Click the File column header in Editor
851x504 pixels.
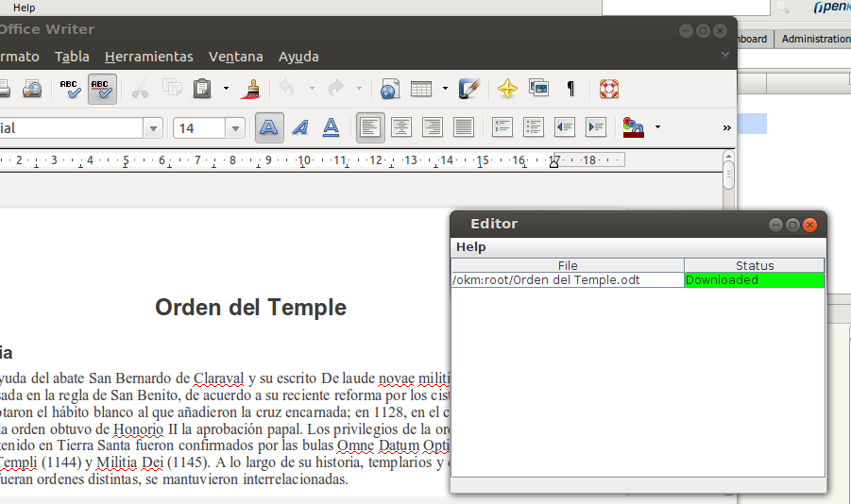pos(568,265)
